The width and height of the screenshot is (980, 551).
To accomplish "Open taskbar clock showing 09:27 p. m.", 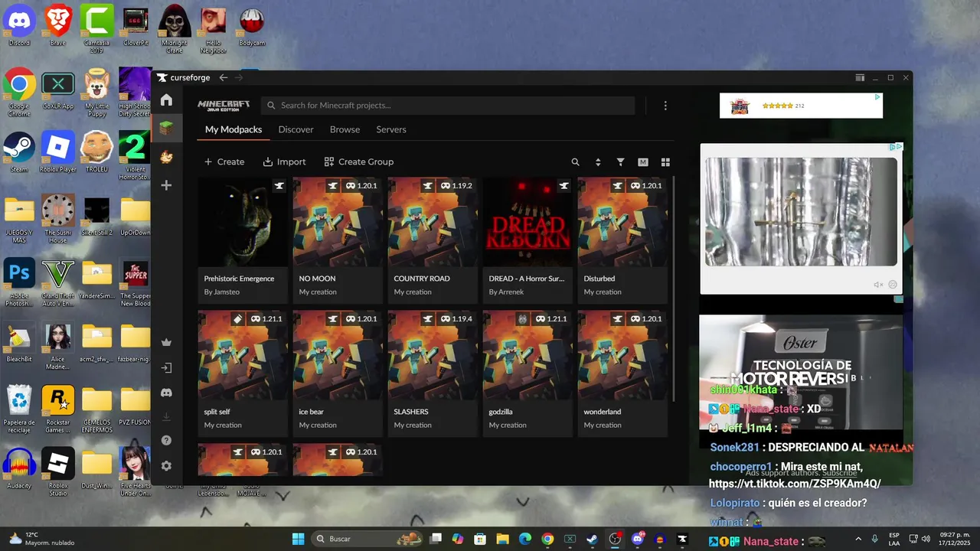I will click(x=954, y=539).
